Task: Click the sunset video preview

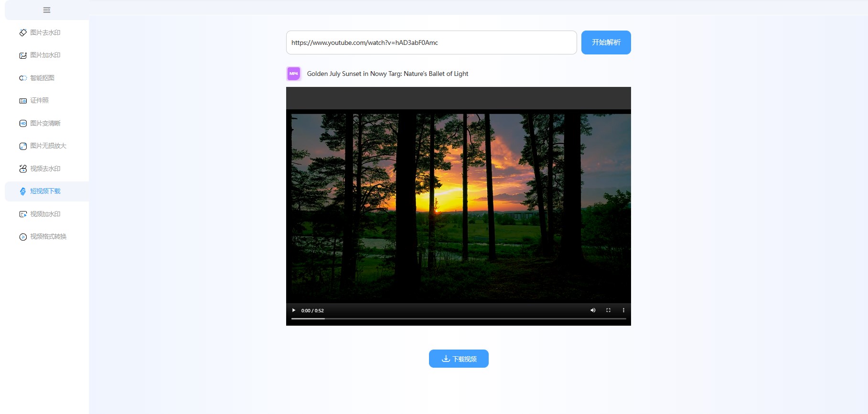Action: pyautogui.click(x=459, y=206)
